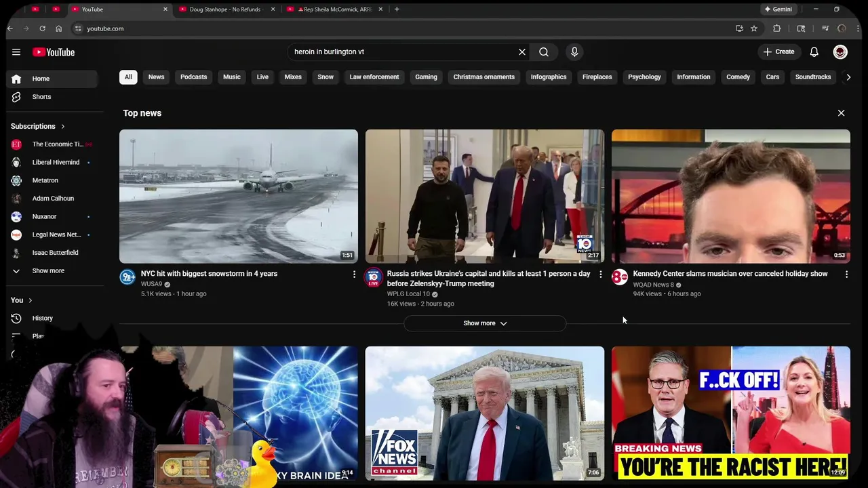Open options for Russia strikes Ukraine video
The height and width of the screenshot is (488, 868).
(x=600, y=274)
